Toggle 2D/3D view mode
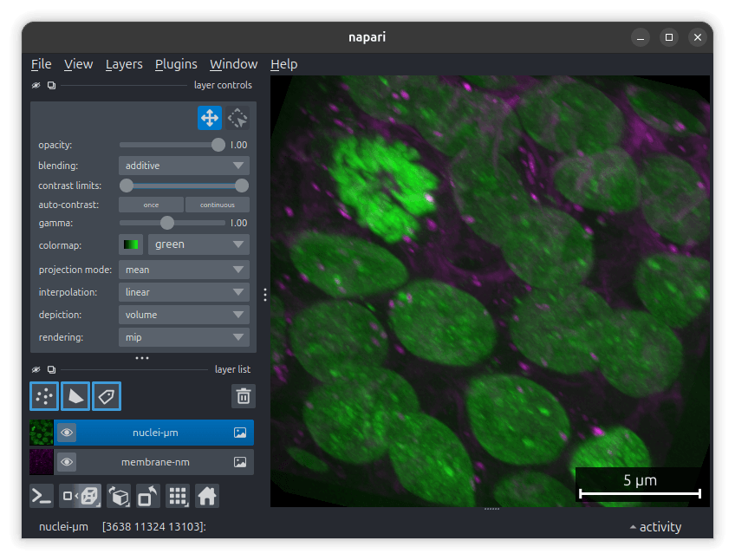 pos(80,496)
